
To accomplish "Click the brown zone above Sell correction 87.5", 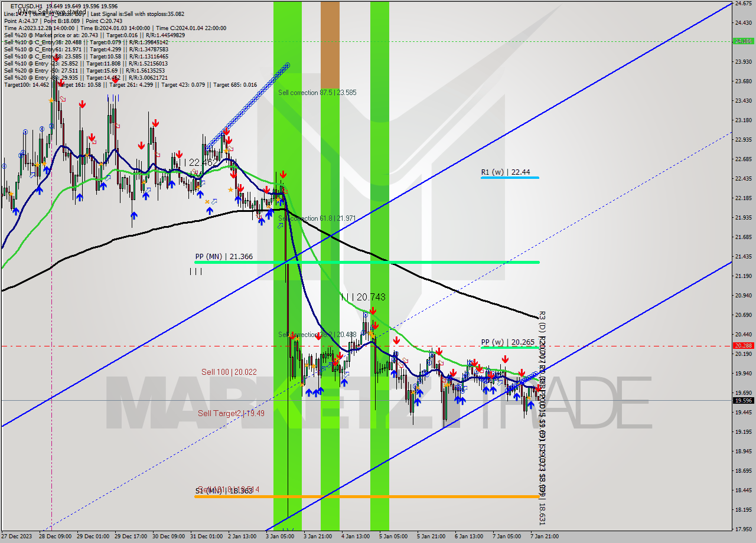I will 330,45.
